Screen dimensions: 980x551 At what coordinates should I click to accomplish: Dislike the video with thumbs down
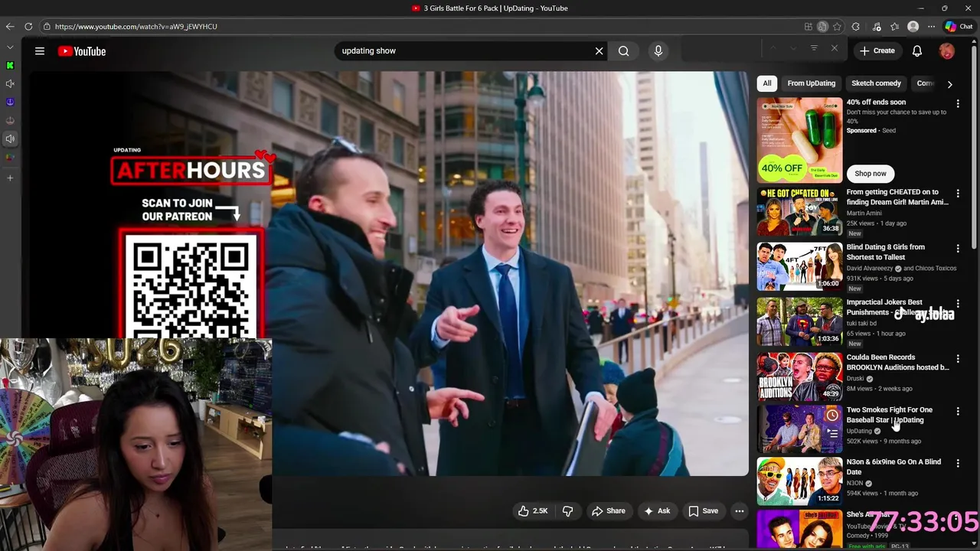[x=567, y=511]
